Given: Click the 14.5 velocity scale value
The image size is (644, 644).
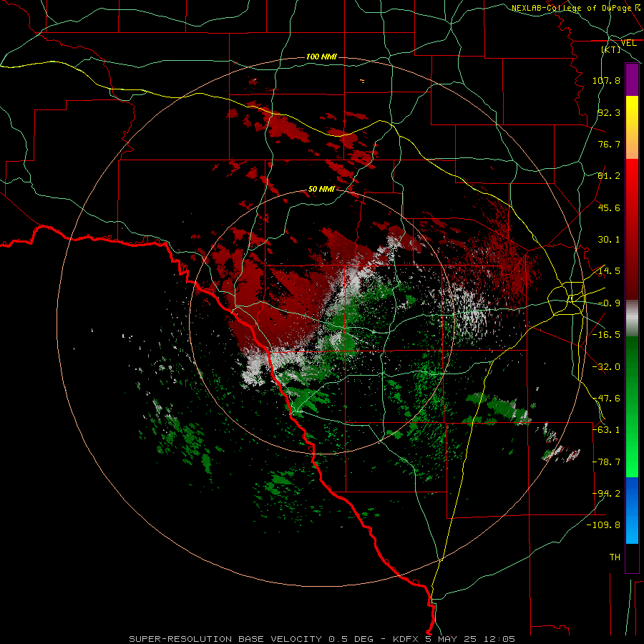Looking at the screenshot, I should point(609,271).
